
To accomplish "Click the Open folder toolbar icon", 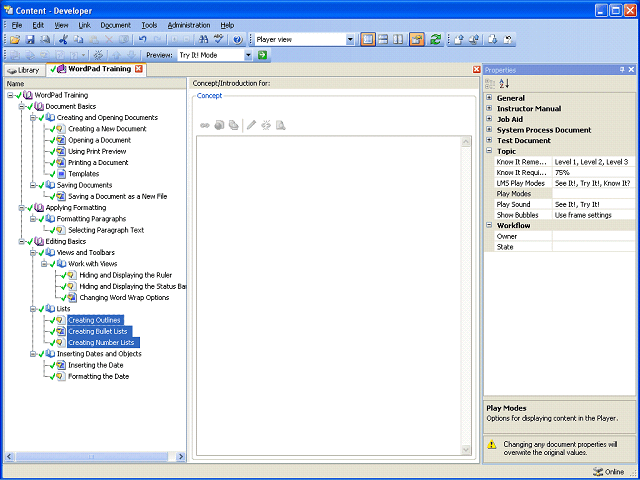I will coord(15,40).
